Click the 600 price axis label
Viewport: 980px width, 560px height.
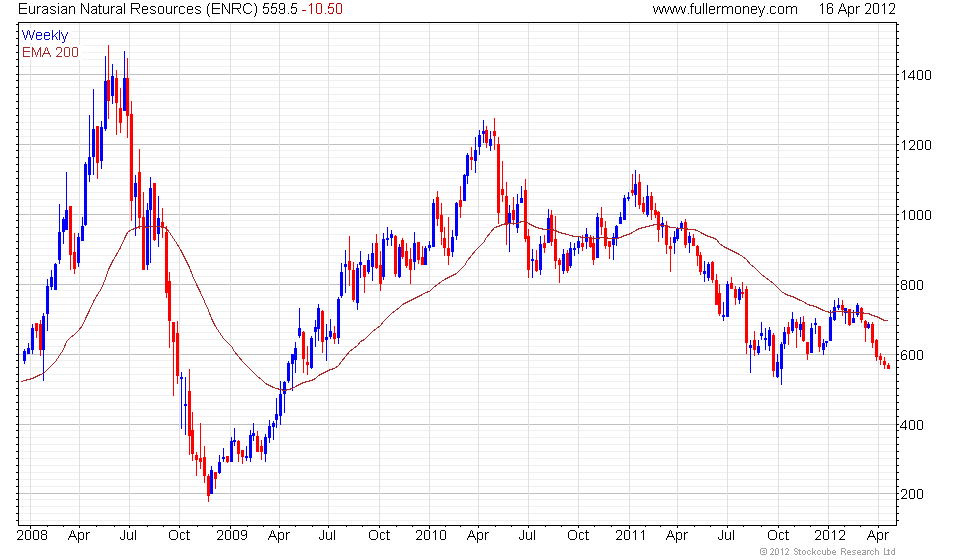912,355
